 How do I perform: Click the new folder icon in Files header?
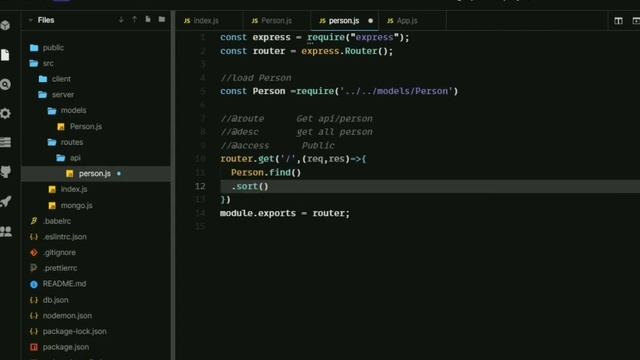(162, 19)
